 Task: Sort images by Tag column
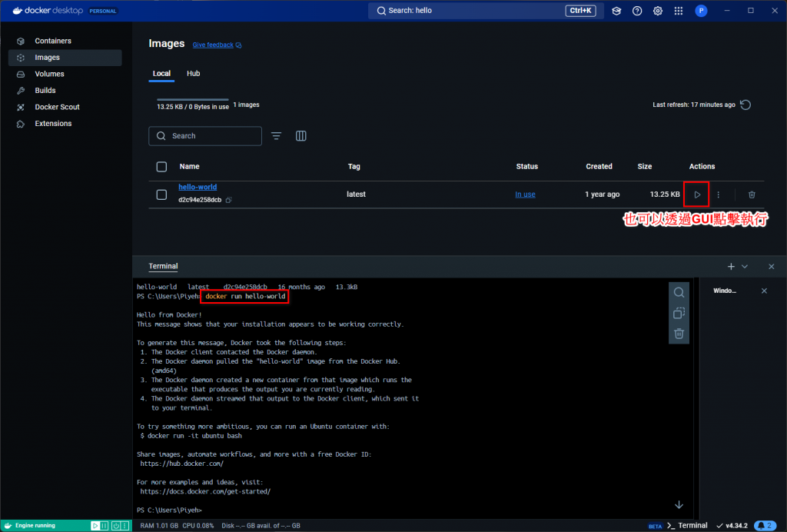[354, 167]
